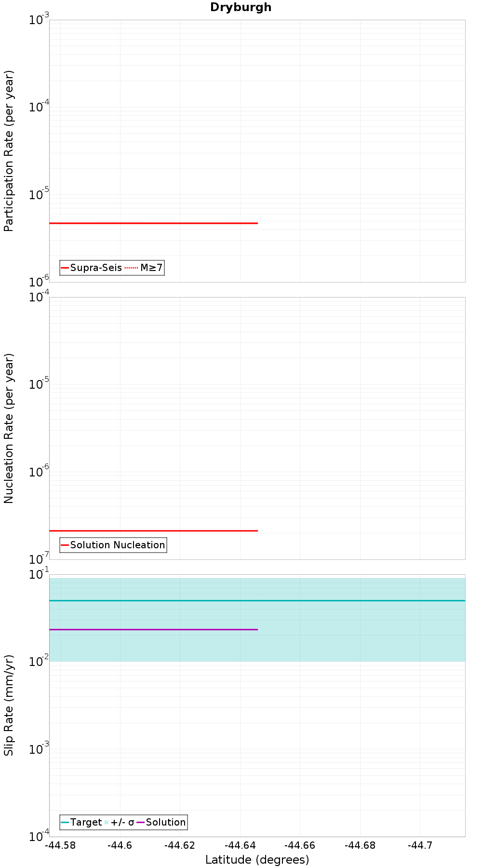Click the +/- σ legend swatch
Viewport: 482px width, 868px height.
(x=106, y=822)
